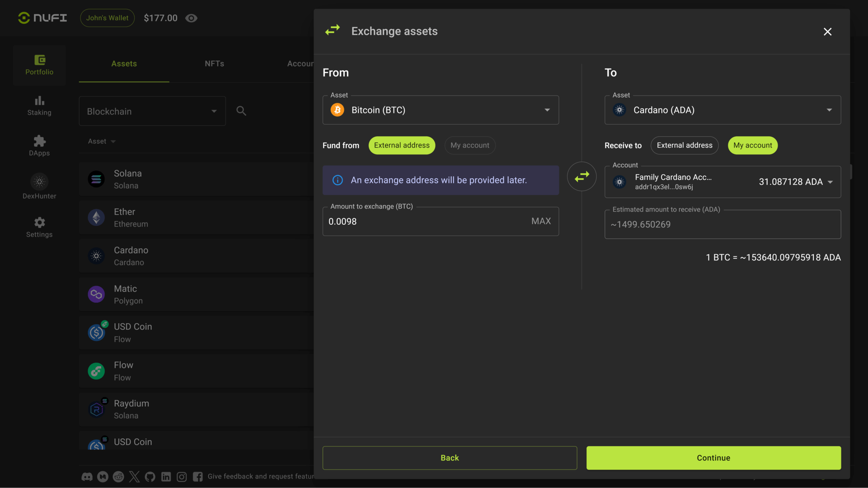Open Portfolio in the sidebar

click(39, 65)
